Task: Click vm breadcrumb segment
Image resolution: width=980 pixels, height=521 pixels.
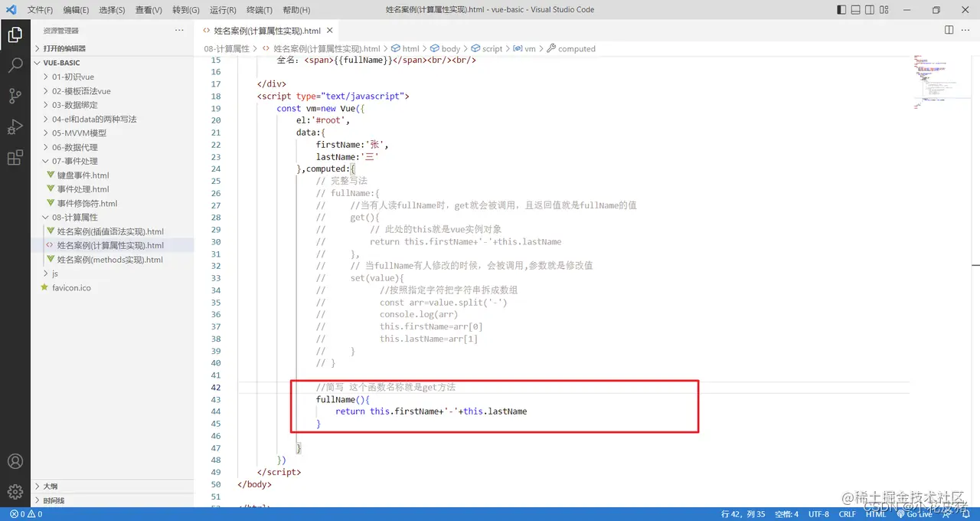Action: (525, 48)
